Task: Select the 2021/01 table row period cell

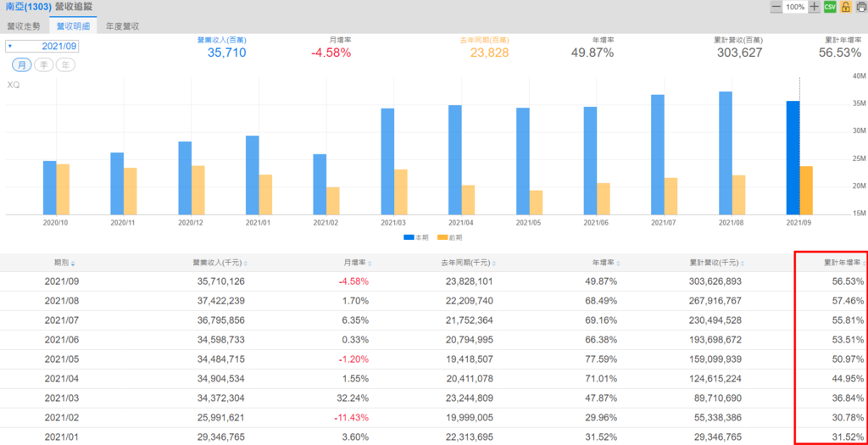Action: click(60, 437)
